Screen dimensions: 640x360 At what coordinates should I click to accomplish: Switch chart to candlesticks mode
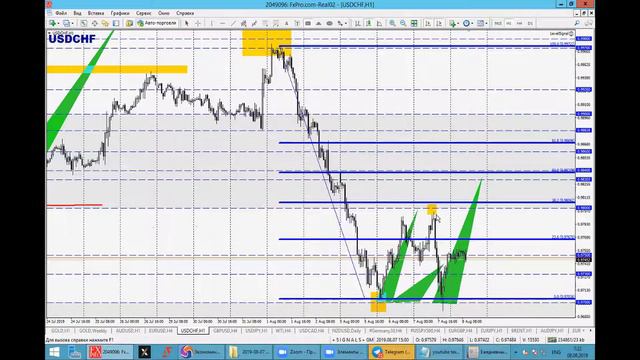tap(369, 23)
